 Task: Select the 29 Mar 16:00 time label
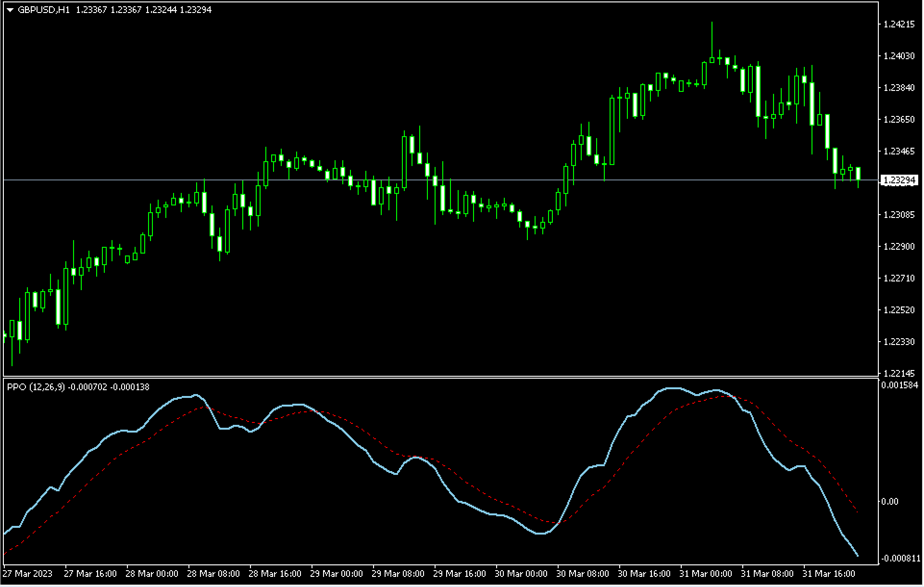pos(460,574)
